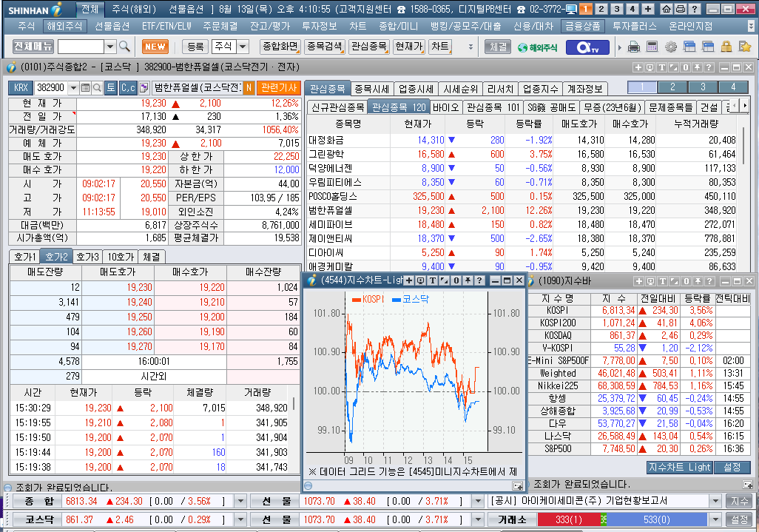Click the memo note icon next to C,c
Viewport: 759px width, 532px height.
point(144,87)
